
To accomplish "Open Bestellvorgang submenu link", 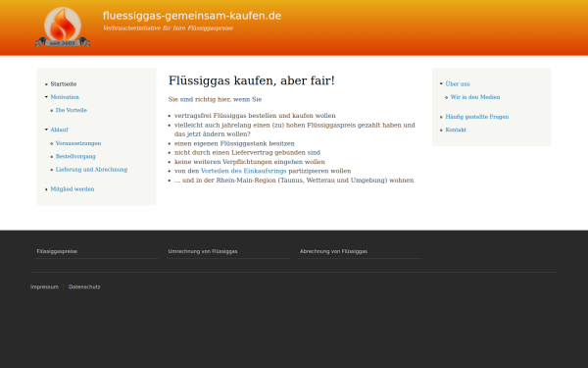I will coord(75,156).
